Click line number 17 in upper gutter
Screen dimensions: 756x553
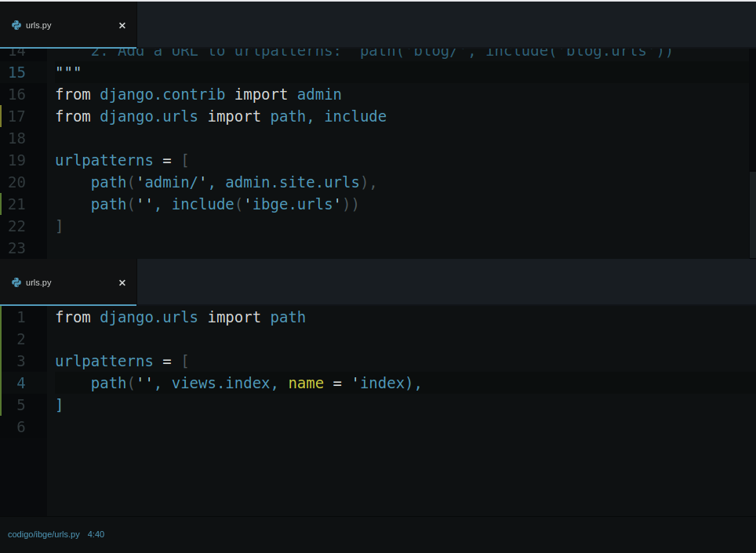pyautogui.click(x=17, y=117)
